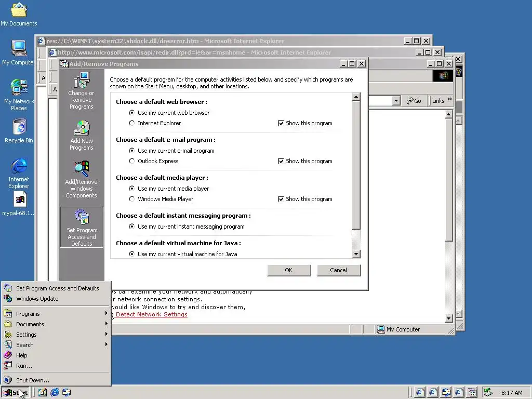
Task: Click the Go button in IE
Action: tap(414, 101)
